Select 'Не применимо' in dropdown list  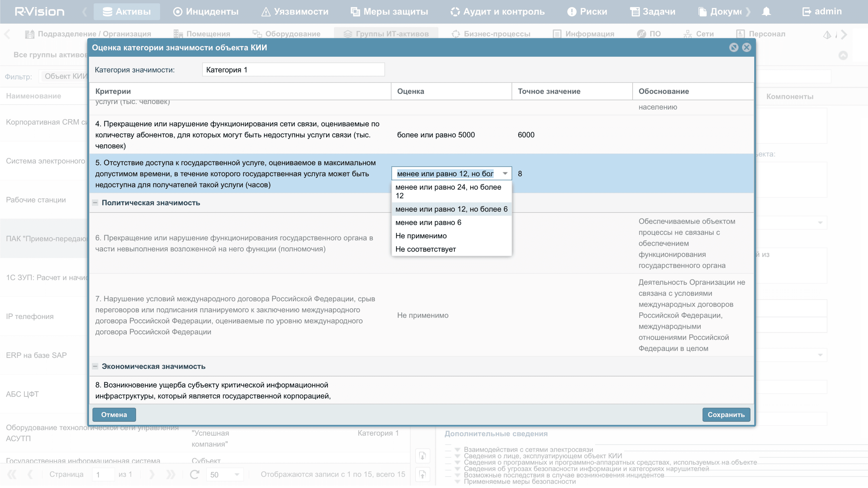(x=452, y=236)
